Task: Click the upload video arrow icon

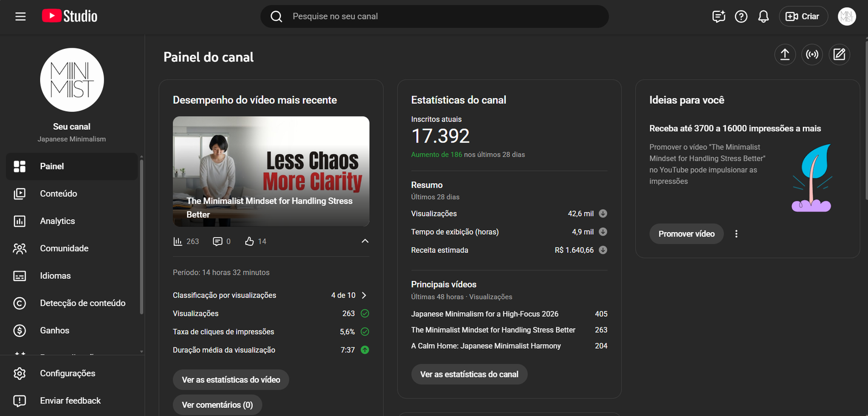Action: tap(784, 54)
